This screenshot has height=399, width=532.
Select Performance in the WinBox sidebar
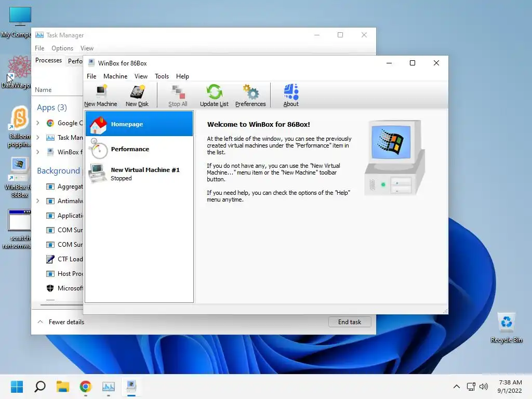(x=139, y=149)
